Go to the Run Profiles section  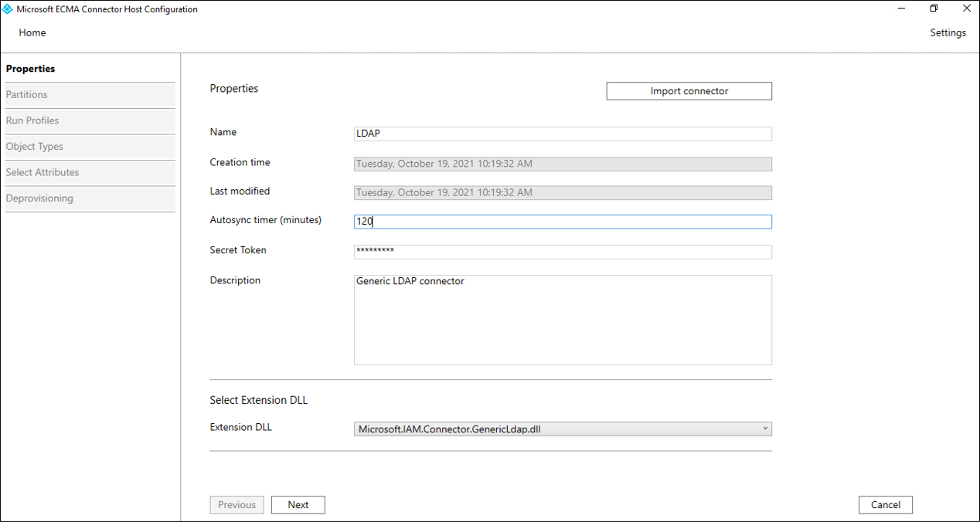click(x=32, y=120)
